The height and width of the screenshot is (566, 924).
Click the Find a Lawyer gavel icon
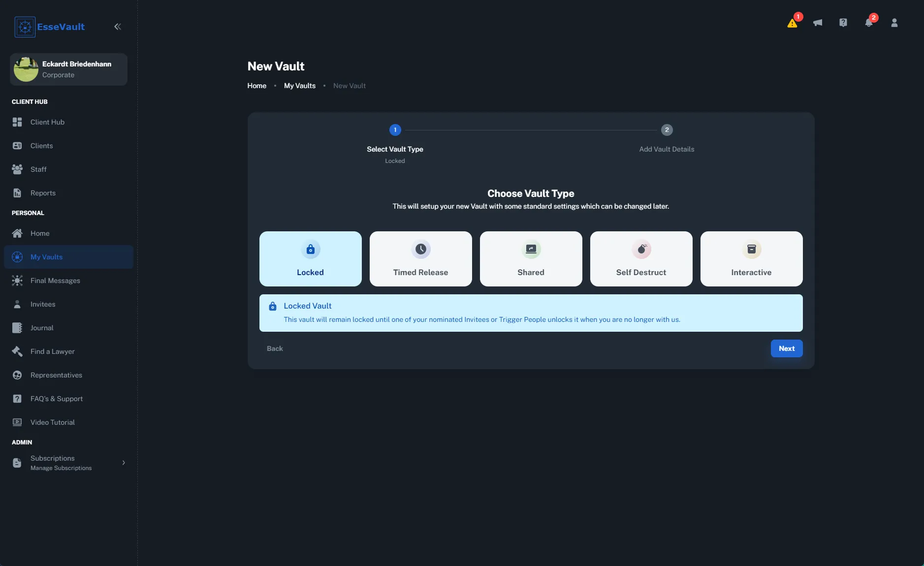(x=17, y=351)
